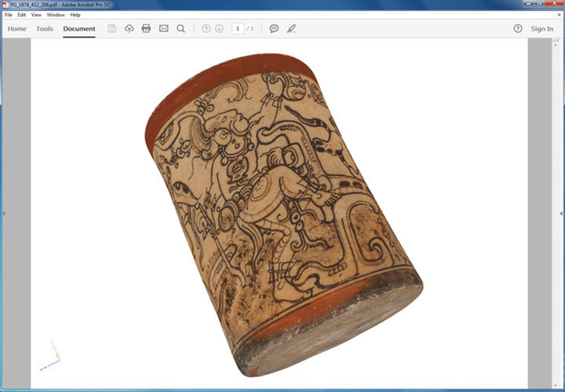The width and height of the screenshot is (565, 392).
Task: Go to next page arrow icon
Action: click(x=219, y=29)
